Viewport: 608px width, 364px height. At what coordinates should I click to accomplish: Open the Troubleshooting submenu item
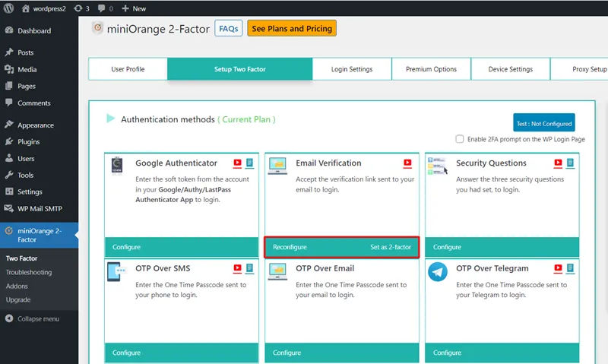coord(29,272)
